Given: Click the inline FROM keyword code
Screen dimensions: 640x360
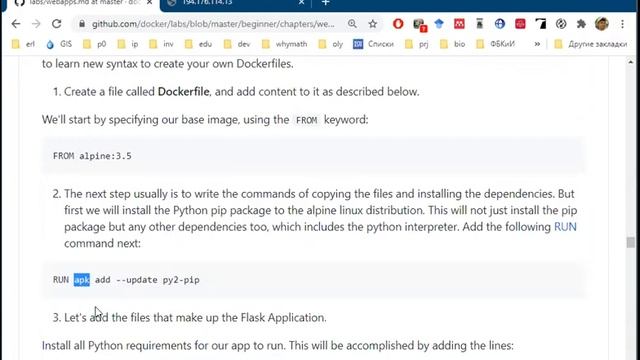Looking at the screenshot, I should (307, 120).
